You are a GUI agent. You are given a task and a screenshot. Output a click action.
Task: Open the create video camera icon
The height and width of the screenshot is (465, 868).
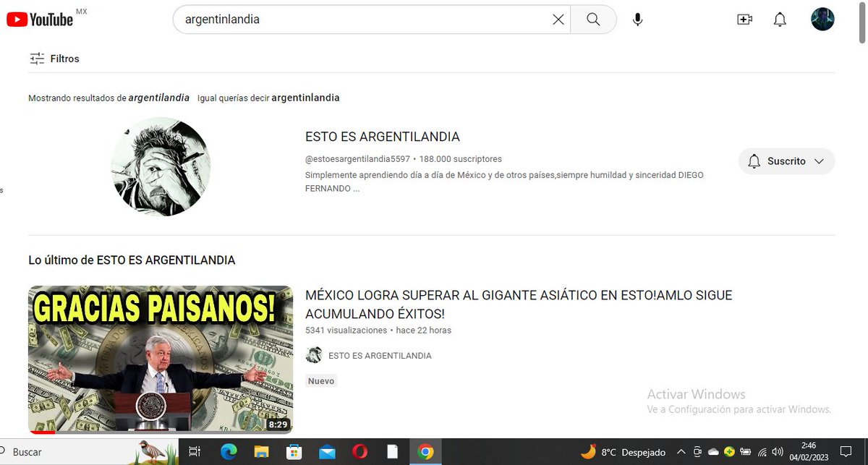[x=745, y=20]
